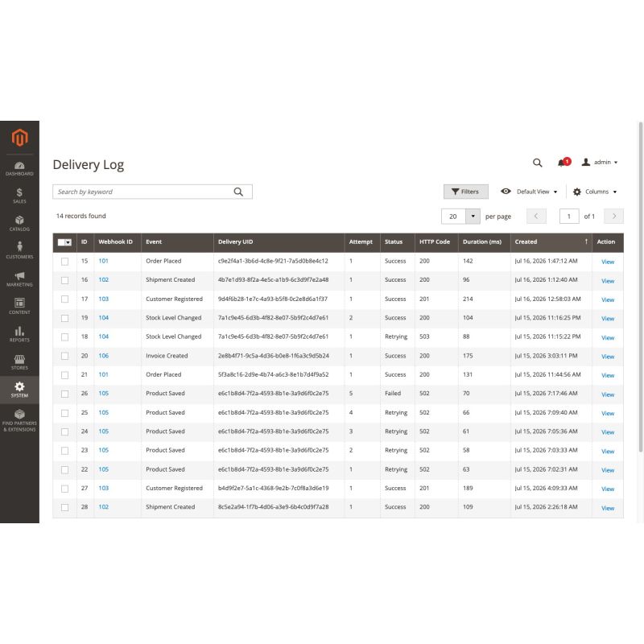The width and height of the screenshot is (644, 644).
Task: View the delivery row with ID 15
Action: pyautogui.click(x=608, y=262)
